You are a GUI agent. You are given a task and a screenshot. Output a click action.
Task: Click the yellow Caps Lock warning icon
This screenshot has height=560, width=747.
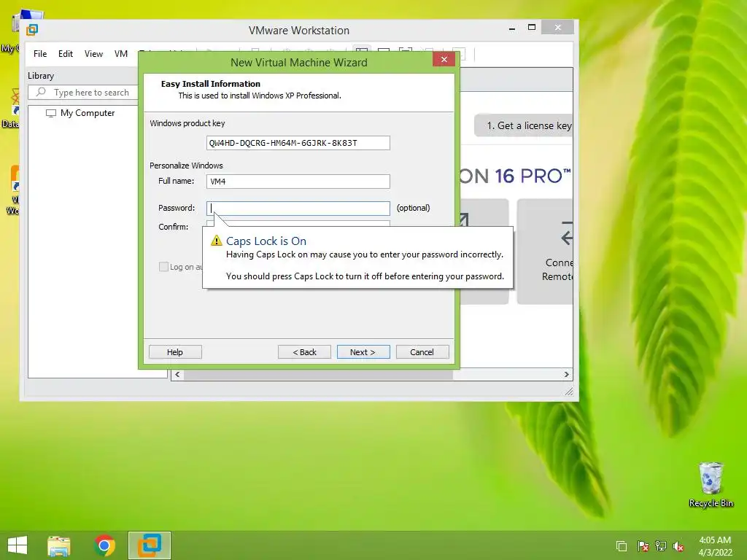[x=216, y=241]
